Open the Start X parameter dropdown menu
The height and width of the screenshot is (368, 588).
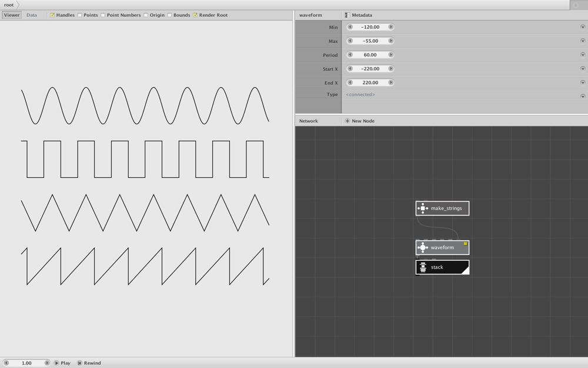(x=583, y=69)
